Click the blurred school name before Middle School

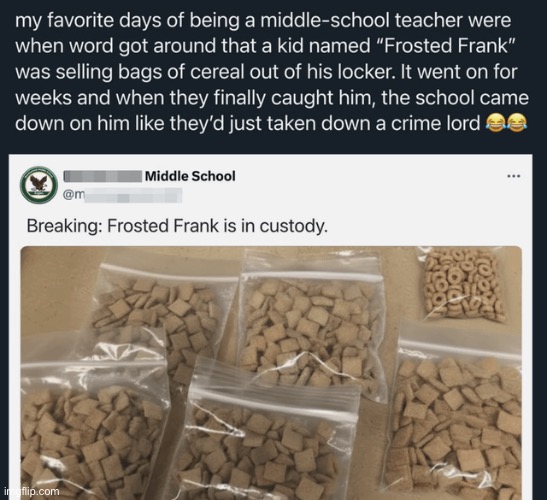[103, 176]
